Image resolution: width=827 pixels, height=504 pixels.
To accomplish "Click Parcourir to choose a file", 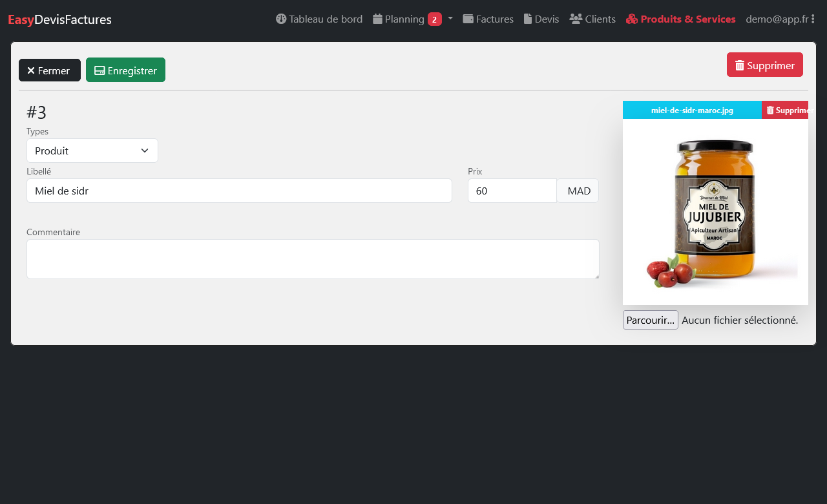I will (650, 320).
